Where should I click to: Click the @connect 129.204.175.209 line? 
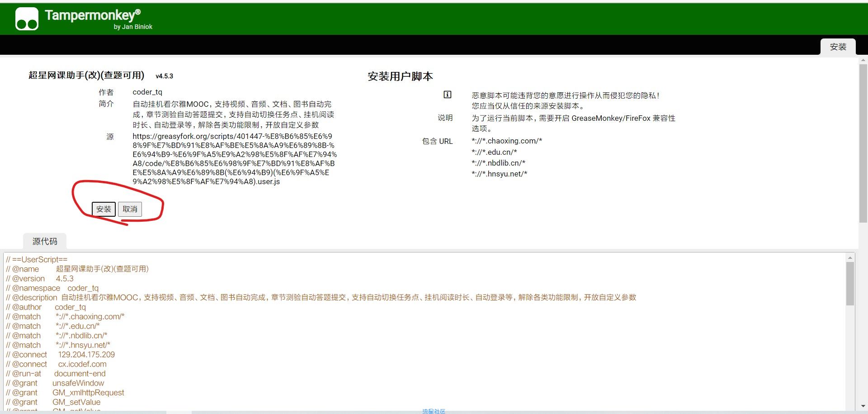click(x=60, y=354)
